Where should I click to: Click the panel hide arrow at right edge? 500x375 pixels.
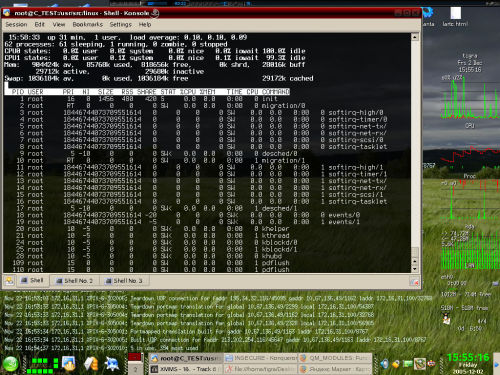pyautogui.click(x=497, y=364)
